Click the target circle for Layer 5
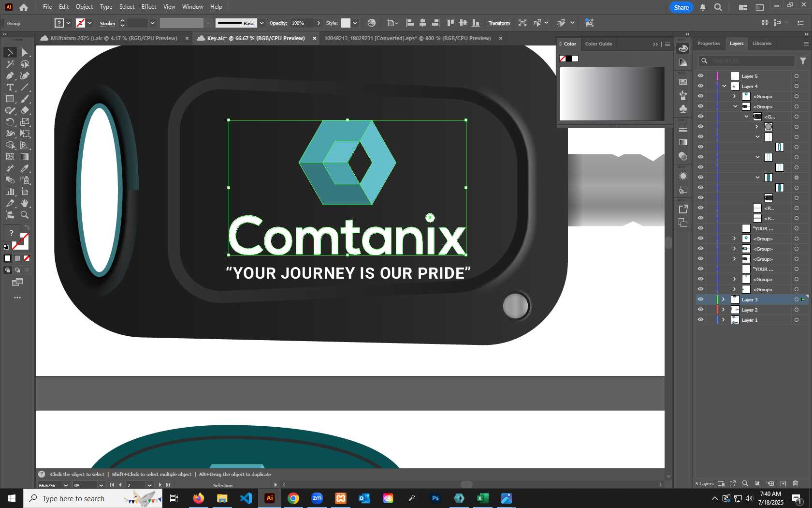 pos(797,76)
